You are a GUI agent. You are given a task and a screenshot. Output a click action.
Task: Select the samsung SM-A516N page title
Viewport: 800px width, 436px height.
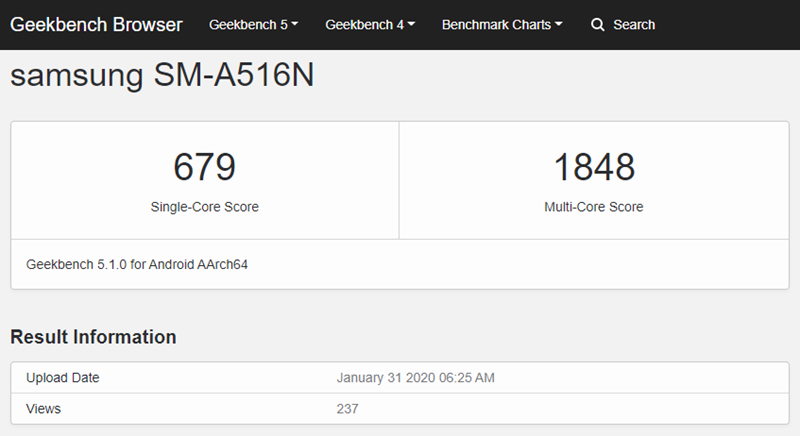tap(162, 75)
